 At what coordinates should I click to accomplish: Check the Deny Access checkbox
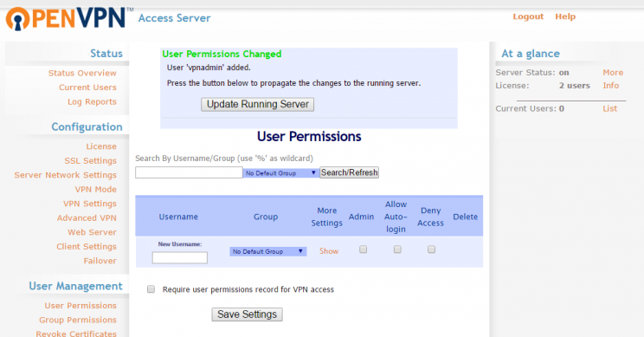click(x=431, y=250)
